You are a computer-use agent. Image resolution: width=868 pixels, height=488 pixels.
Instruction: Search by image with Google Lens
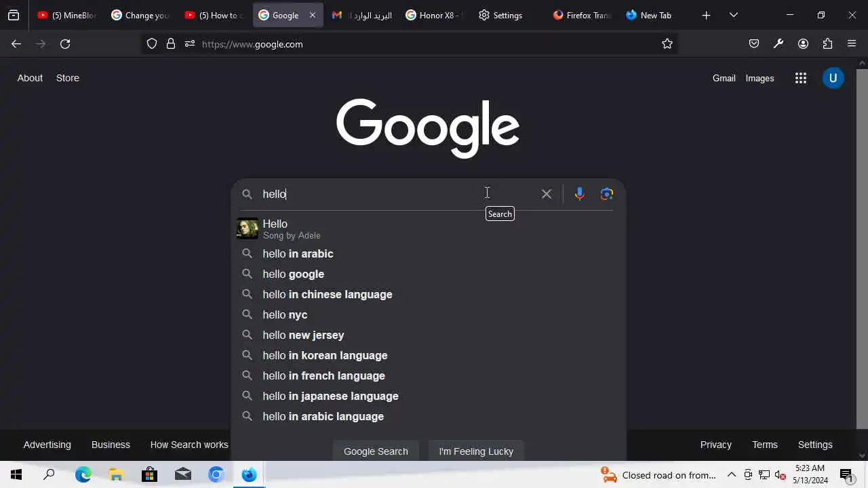tap(607, 194)
